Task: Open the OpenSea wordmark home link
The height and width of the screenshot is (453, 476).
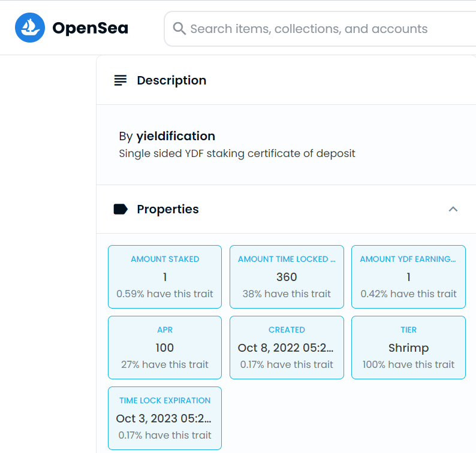Action: (90, 28)
